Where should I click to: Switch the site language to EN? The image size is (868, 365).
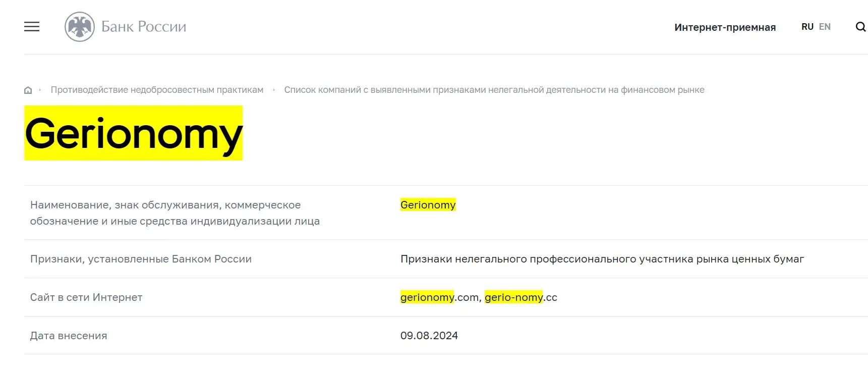tap(825, 26)
